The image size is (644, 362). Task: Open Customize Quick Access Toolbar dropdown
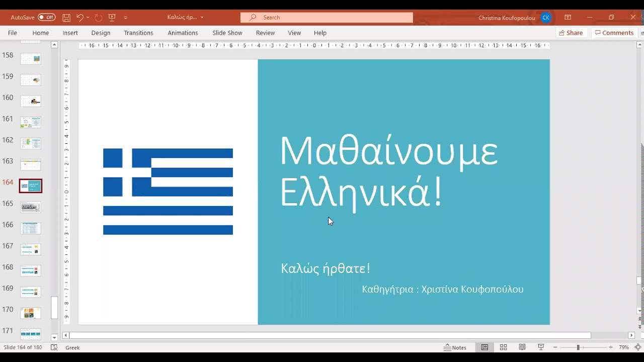[x=126, y=17]
